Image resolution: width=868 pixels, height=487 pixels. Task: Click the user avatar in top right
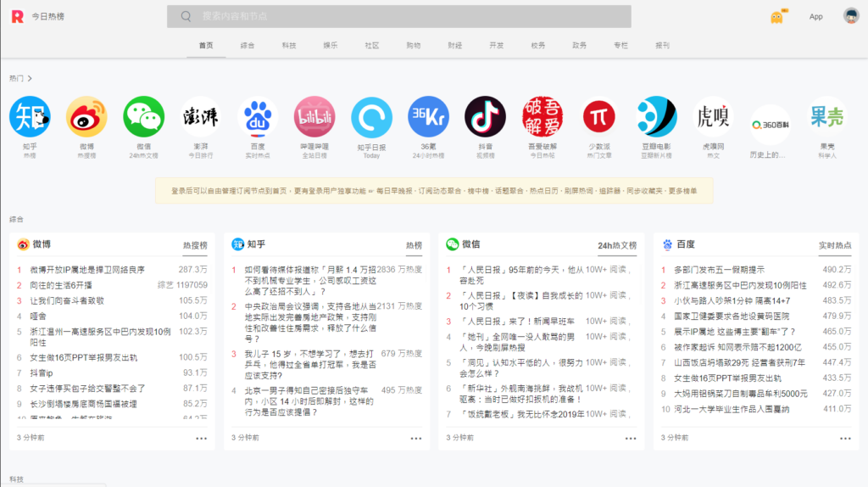851,16
